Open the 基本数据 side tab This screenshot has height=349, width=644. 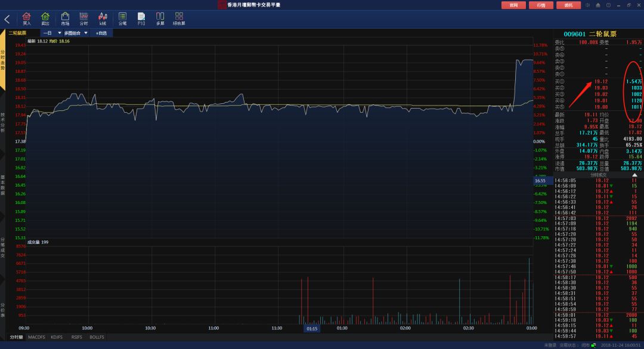tap(2, 185)
